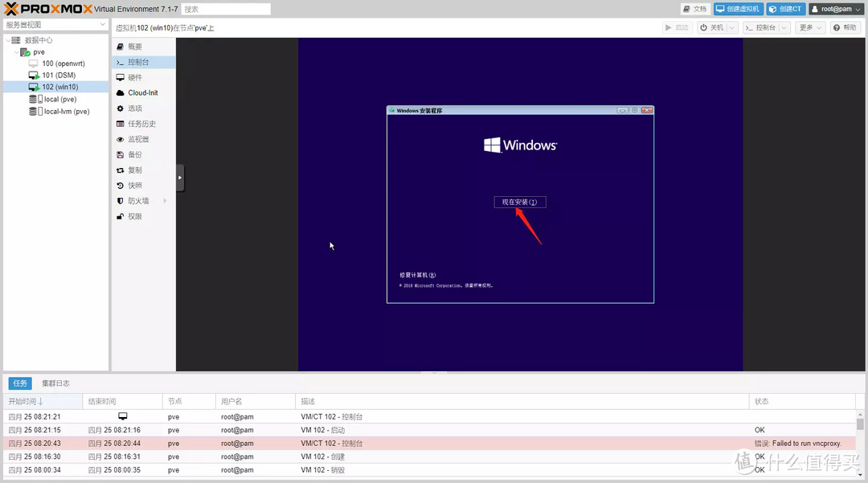Image resolution: width=868 pixels, height=483 pixels.
Task: Select the 控制台 console menu item
Action: 144,62
